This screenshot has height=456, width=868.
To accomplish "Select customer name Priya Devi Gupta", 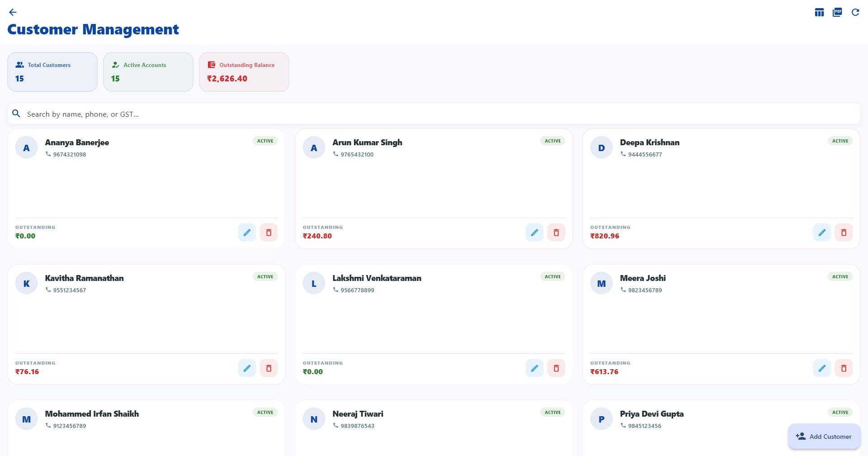I will point(652,414).
